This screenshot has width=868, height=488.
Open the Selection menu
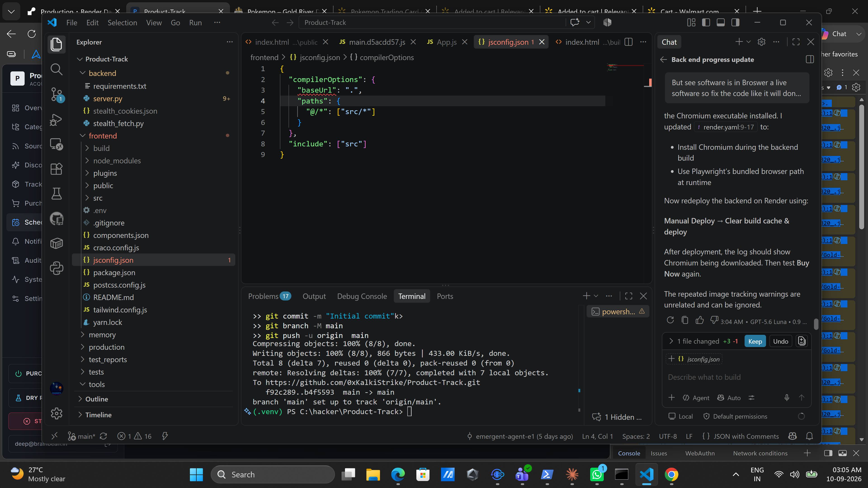click(x=122, y=23)
